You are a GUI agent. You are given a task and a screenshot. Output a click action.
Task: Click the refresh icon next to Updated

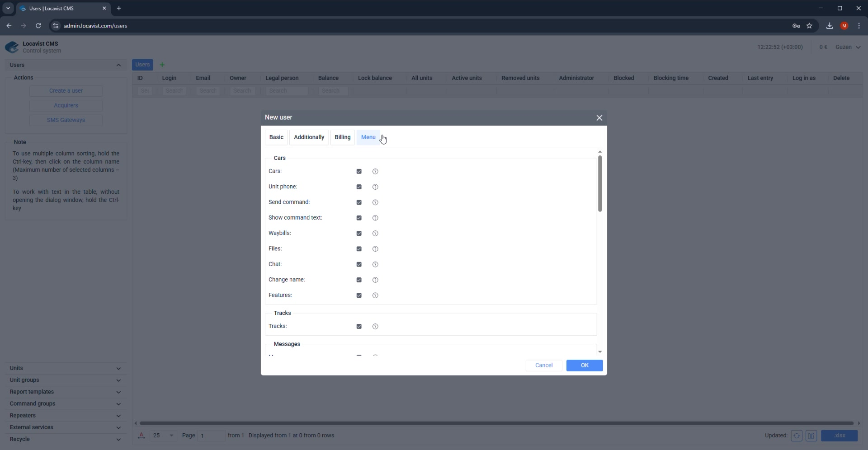797,436
